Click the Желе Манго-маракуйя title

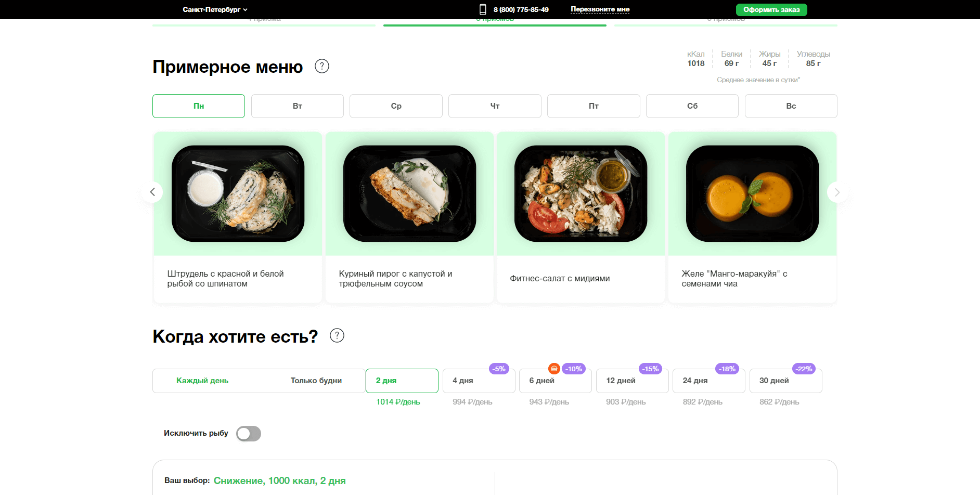click(x=734, y=279)
